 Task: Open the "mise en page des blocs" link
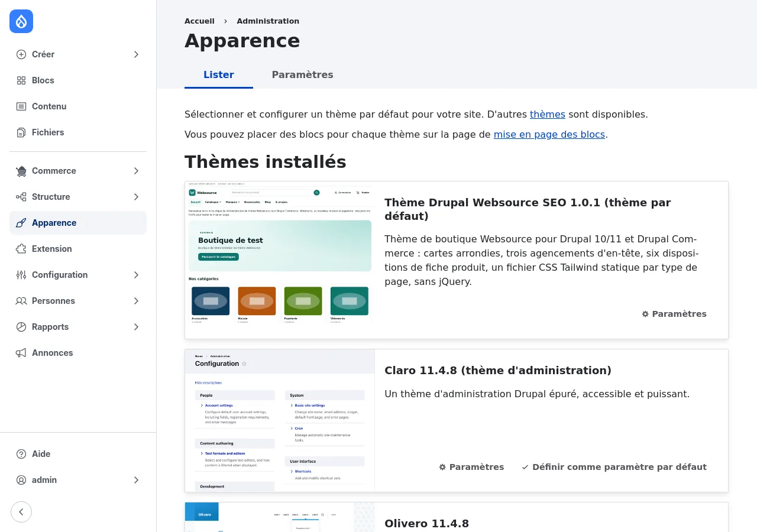[549, 135]
